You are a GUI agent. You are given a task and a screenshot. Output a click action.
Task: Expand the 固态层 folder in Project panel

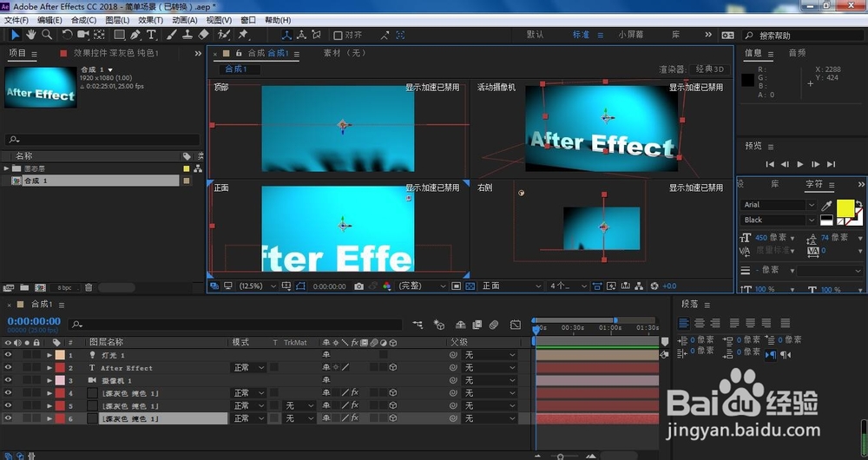[7, 168]
